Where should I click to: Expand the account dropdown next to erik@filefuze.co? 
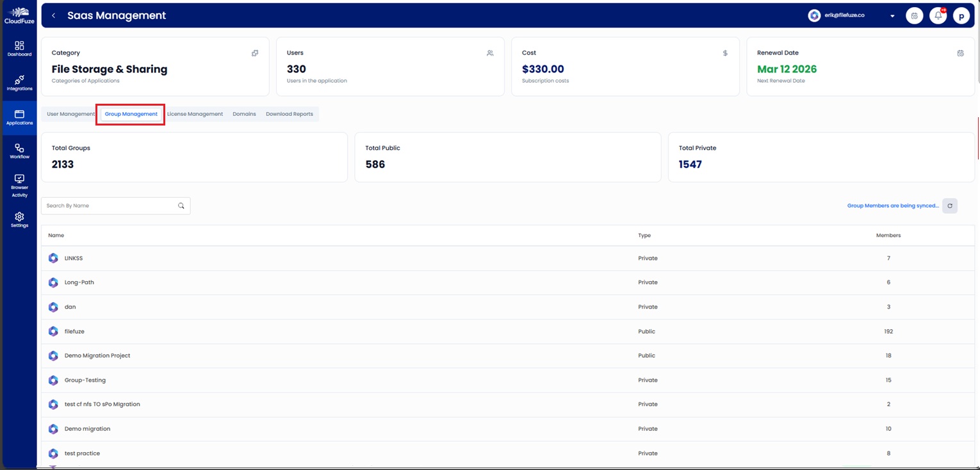coord(892,15)
